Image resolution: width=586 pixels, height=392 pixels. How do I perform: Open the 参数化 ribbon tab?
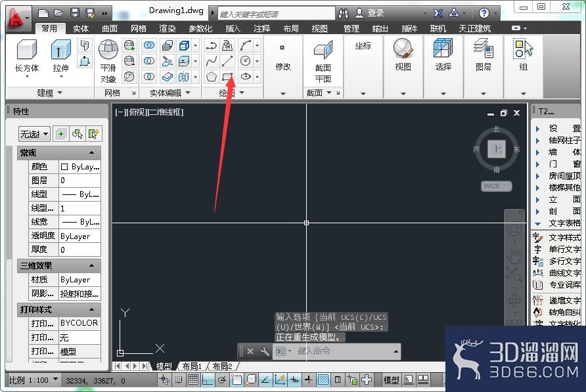tap(200, 28)
